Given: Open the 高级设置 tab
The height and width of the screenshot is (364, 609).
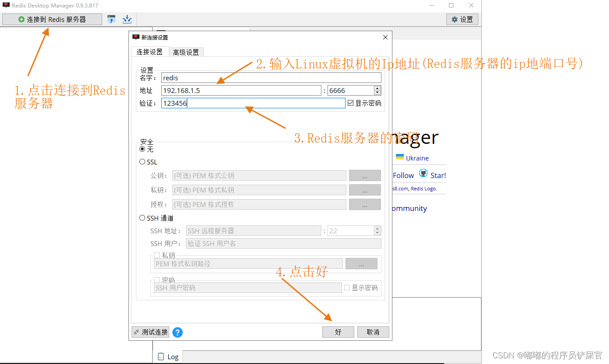Looking at the screenshot, I should [186, 52].
